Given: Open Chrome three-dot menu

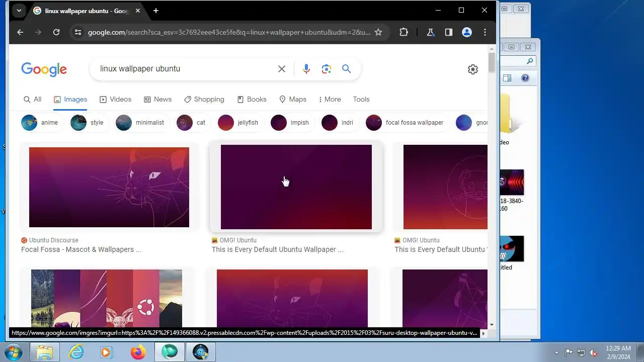Looking at the screenshot, I should 485,32.
